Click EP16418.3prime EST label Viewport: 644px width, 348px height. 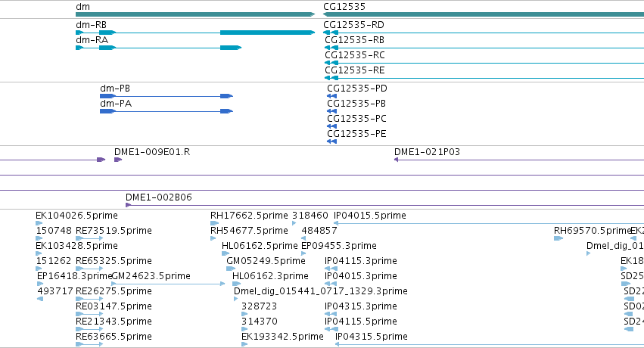point(74,276)
